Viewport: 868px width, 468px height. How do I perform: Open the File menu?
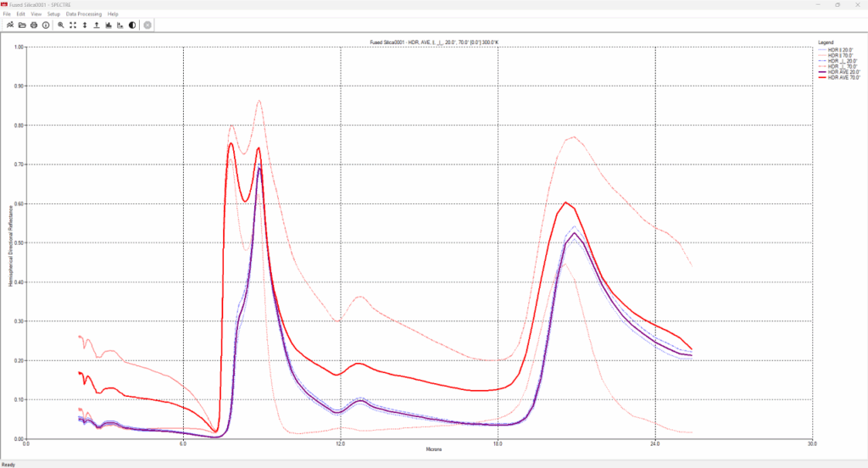tap(7, 14)
